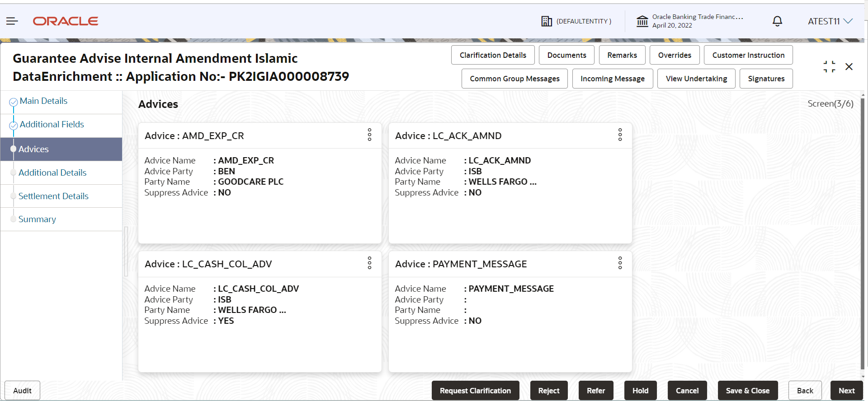Click View Undertaking

pos(696,79)
